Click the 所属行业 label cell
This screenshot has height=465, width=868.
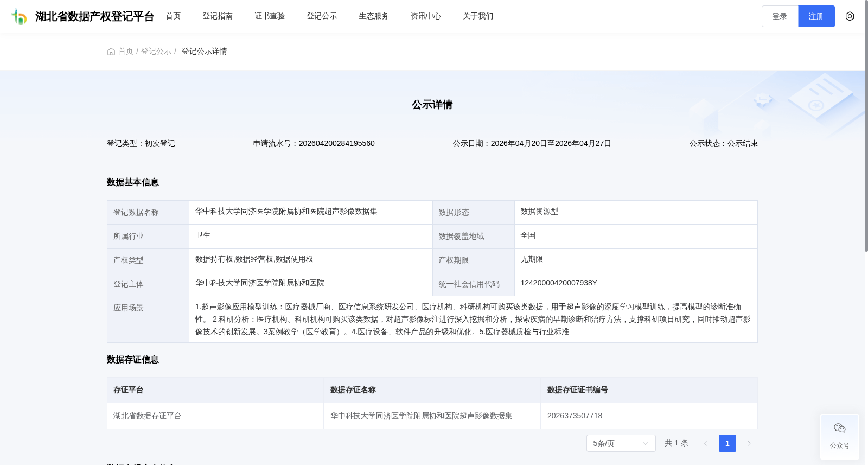coord(148,236)
